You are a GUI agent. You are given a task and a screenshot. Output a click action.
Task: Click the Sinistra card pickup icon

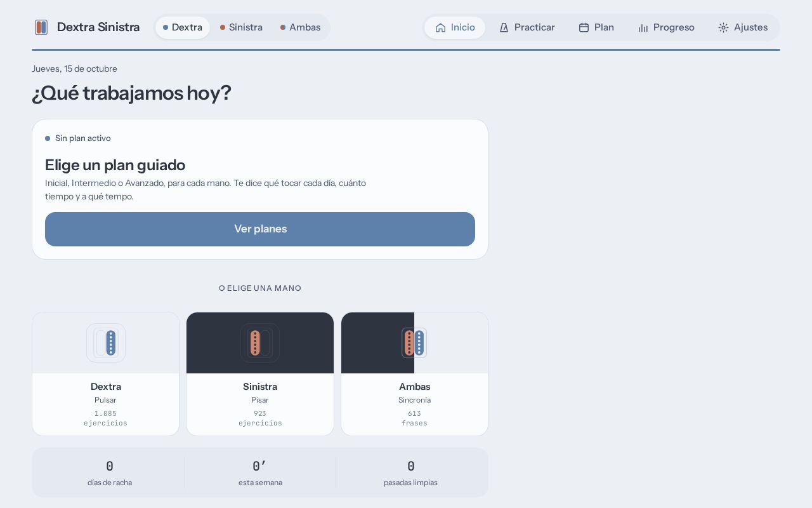click(260, 343)
